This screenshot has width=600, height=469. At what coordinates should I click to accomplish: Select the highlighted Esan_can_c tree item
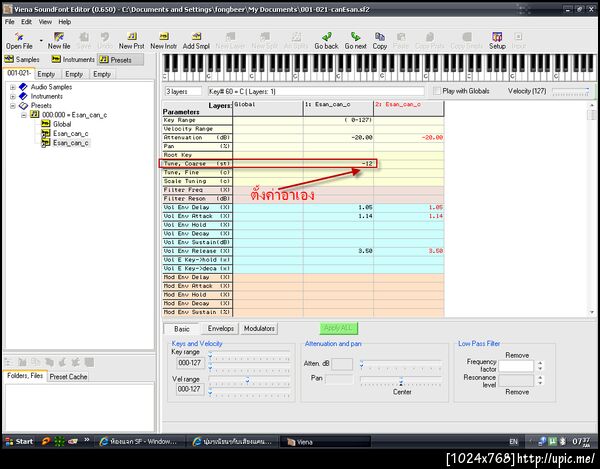71,143
